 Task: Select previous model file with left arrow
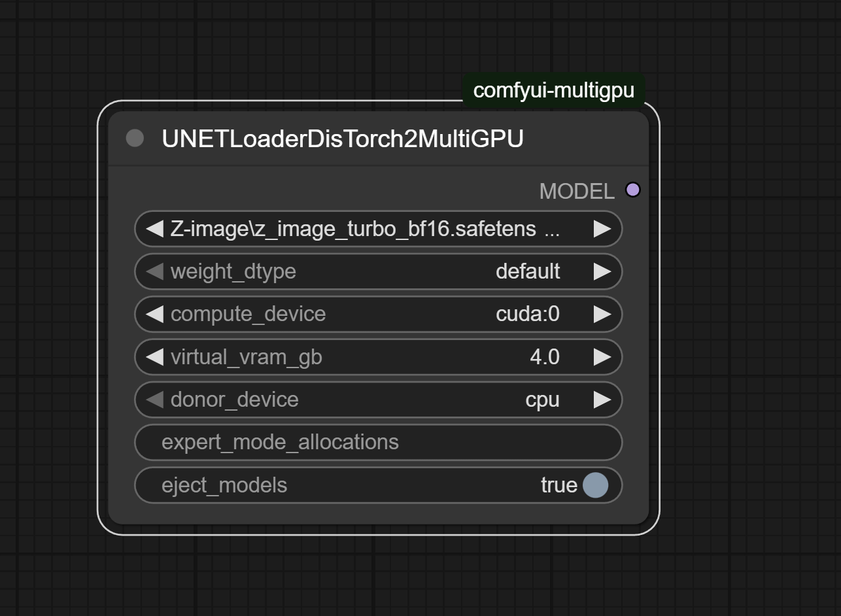154,229
